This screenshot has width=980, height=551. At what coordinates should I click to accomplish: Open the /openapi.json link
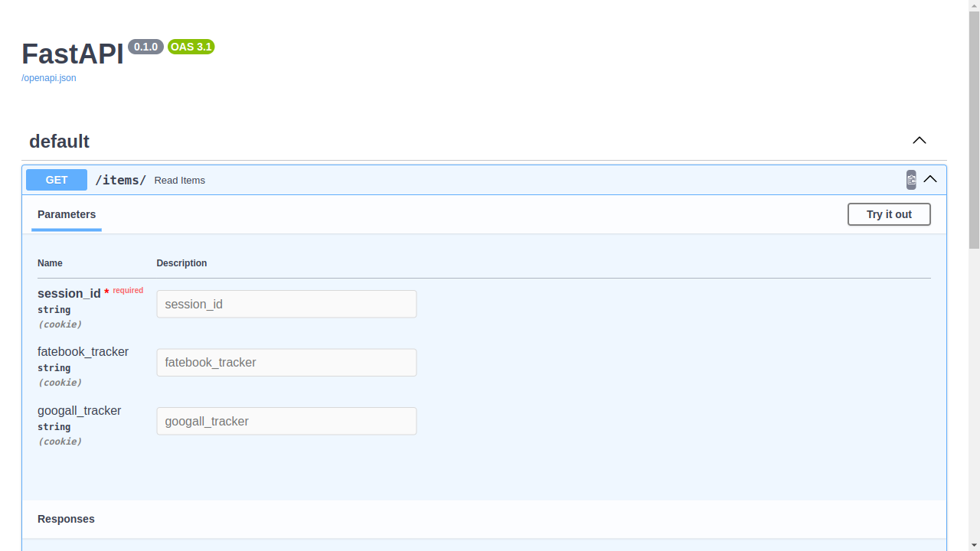click(x=49, y=78)
